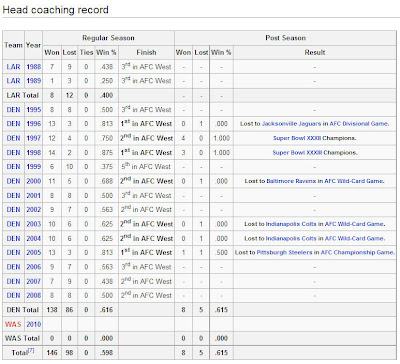Image resolution: width=400 pixels, height=364 pixels.
Task: Open the 2008 year link
Action: (x=34, y=295)
